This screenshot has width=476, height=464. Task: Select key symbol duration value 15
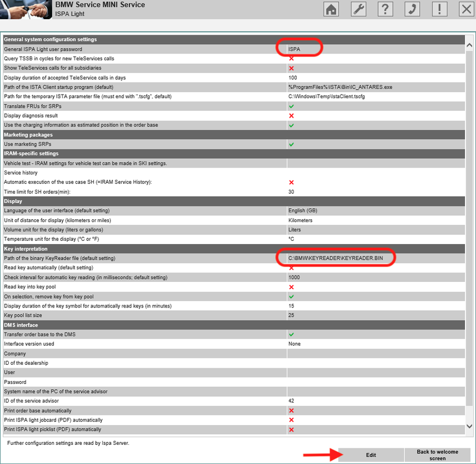[x=291, y=306]
